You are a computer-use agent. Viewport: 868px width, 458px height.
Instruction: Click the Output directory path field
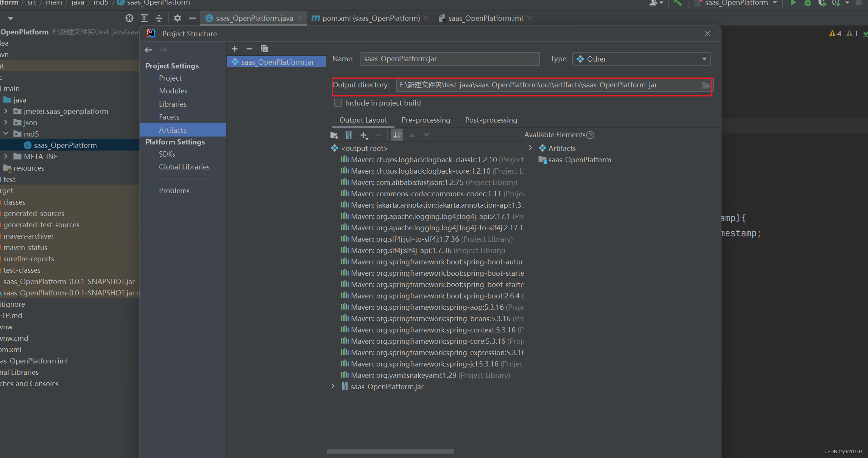[x=530, y=85]
